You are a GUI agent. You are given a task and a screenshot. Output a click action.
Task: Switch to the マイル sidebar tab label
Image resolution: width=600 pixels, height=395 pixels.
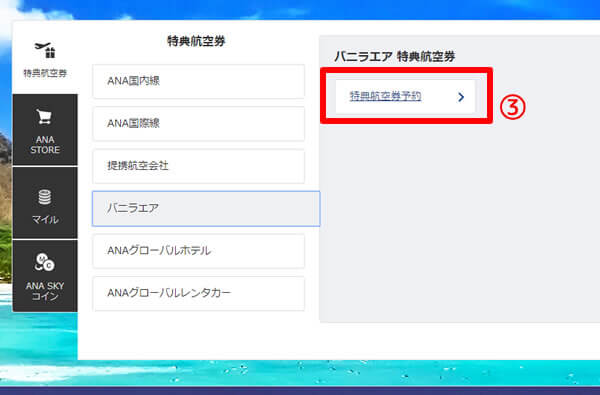pos(45,219)
